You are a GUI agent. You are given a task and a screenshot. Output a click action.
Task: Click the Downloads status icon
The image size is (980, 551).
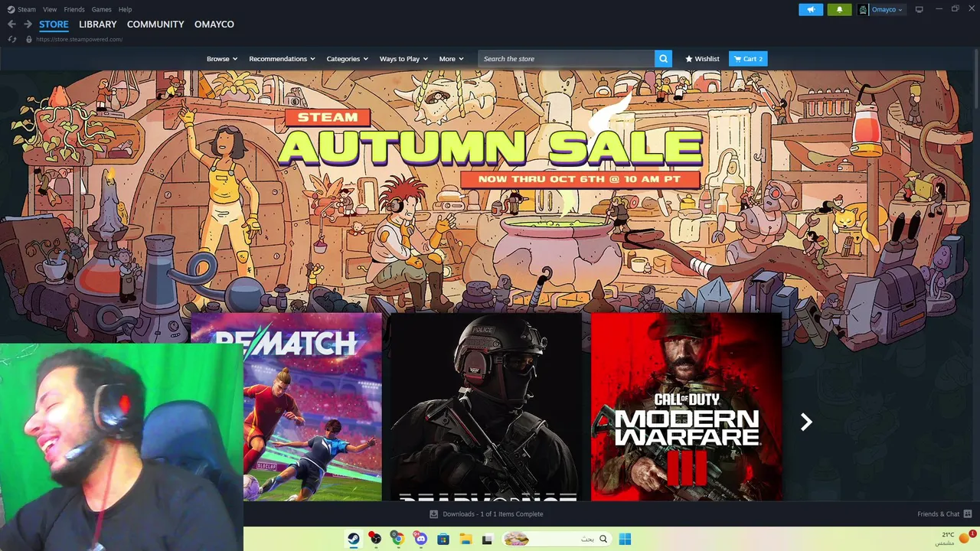[433, 514]
